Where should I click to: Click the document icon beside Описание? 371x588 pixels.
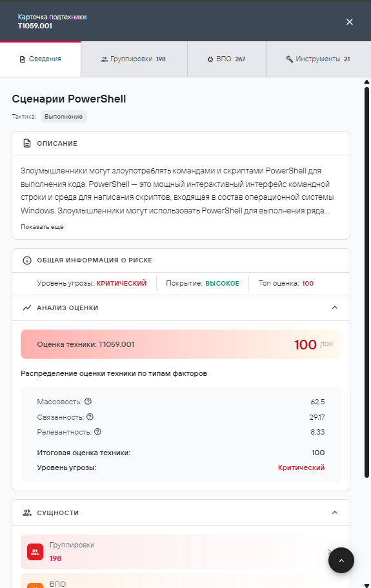click(27, 143)
